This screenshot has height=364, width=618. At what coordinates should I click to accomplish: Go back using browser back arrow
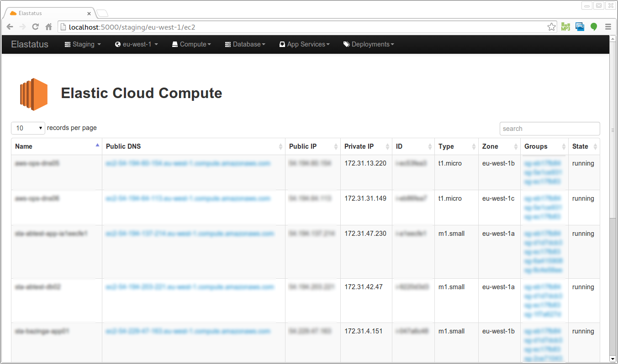[x=10, y=27]
